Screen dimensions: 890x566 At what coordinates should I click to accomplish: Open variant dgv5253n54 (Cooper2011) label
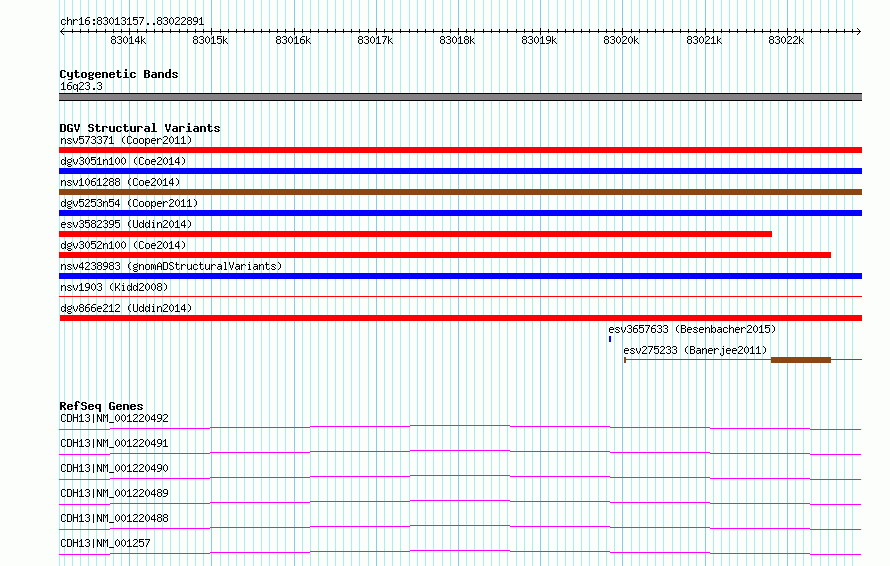click(x=129, y=203)
